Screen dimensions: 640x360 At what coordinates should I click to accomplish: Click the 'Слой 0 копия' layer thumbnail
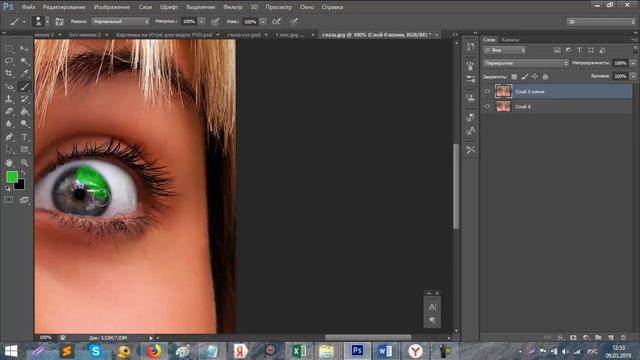(x=503, y=91)
